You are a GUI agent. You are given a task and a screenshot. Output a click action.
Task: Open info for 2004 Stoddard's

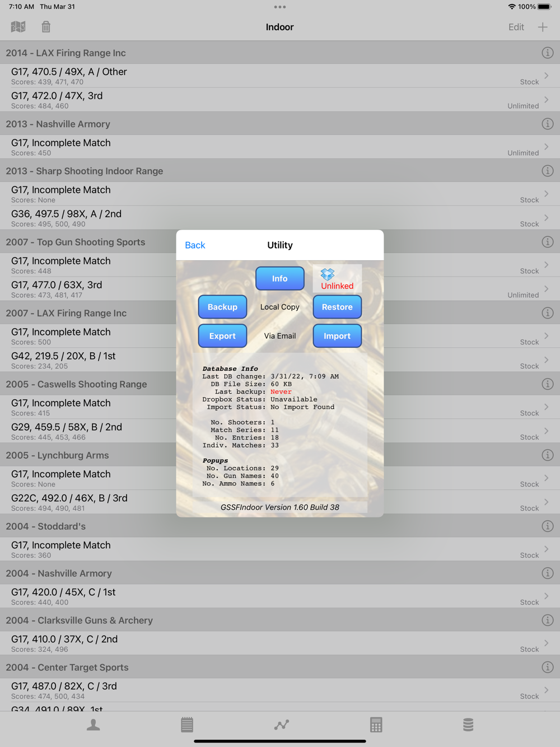click(x=548, y=526)
